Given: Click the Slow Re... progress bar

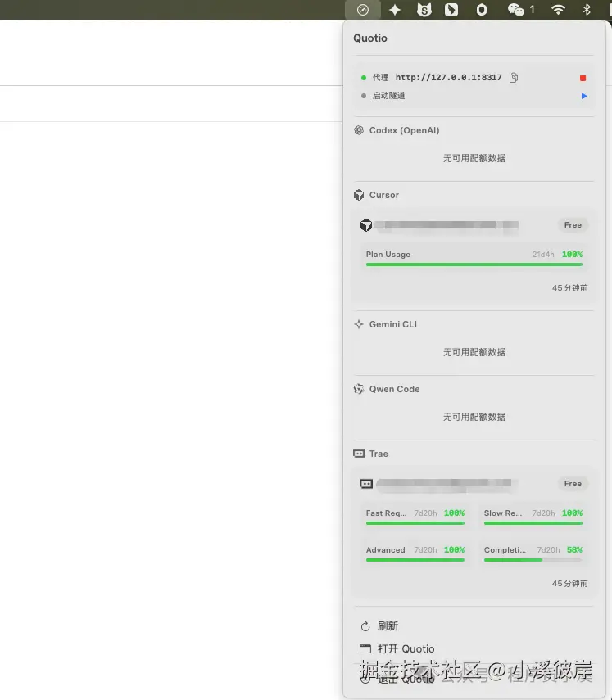Looking at the screenshot, I should click(x=533, y=523).
